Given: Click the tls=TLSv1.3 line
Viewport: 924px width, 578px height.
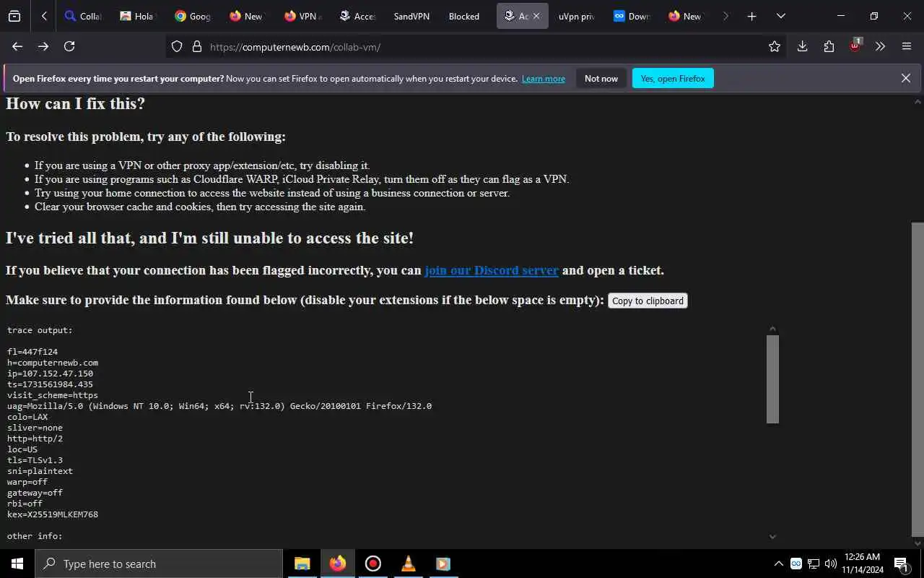Looking at the screenshot, I should (35, 460).
